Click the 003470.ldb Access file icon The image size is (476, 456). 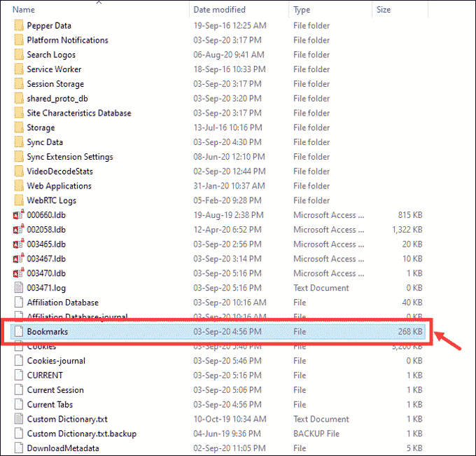[18, 272]
